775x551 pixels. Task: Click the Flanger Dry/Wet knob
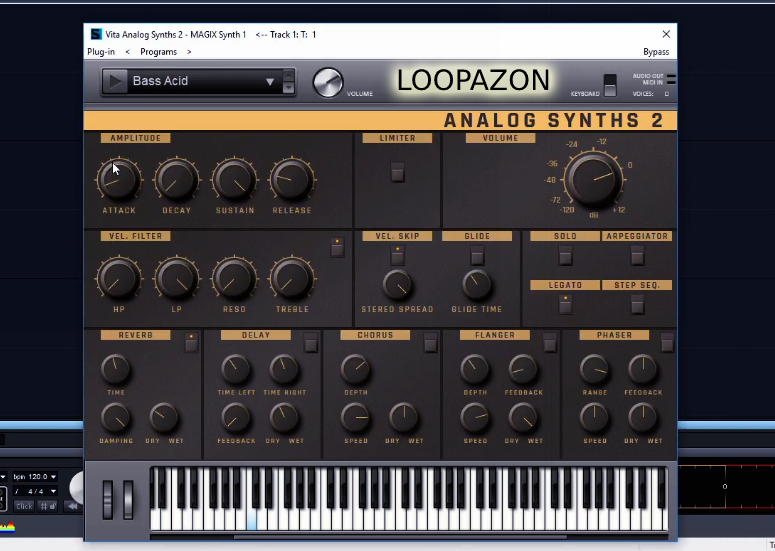[x=523, y=418]
